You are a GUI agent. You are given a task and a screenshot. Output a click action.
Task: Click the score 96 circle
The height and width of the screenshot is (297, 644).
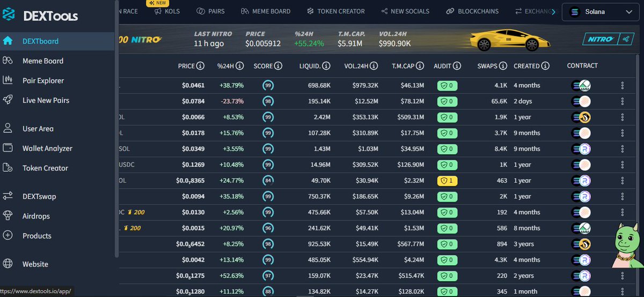coord(267,228)
